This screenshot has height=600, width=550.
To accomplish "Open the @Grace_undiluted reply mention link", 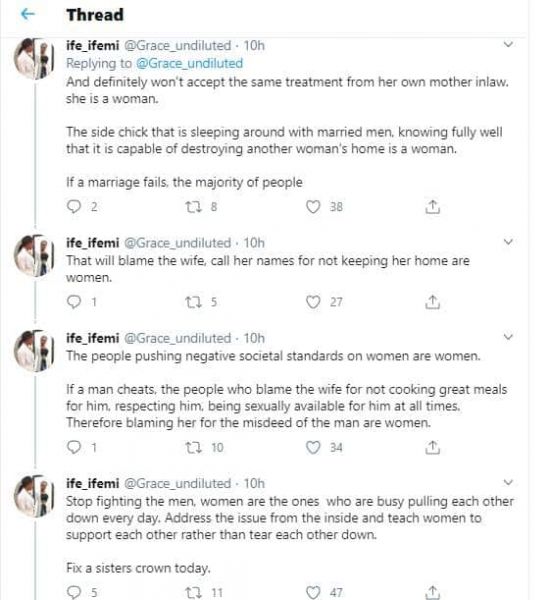I will click(189, 63).
